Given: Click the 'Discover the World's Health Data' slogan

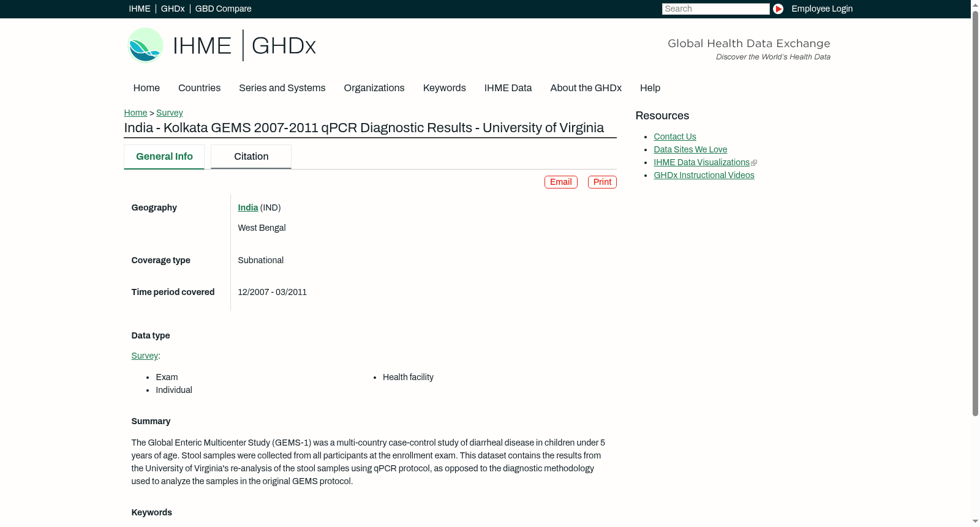Looking at the screenshot, I should coord(773,57).
